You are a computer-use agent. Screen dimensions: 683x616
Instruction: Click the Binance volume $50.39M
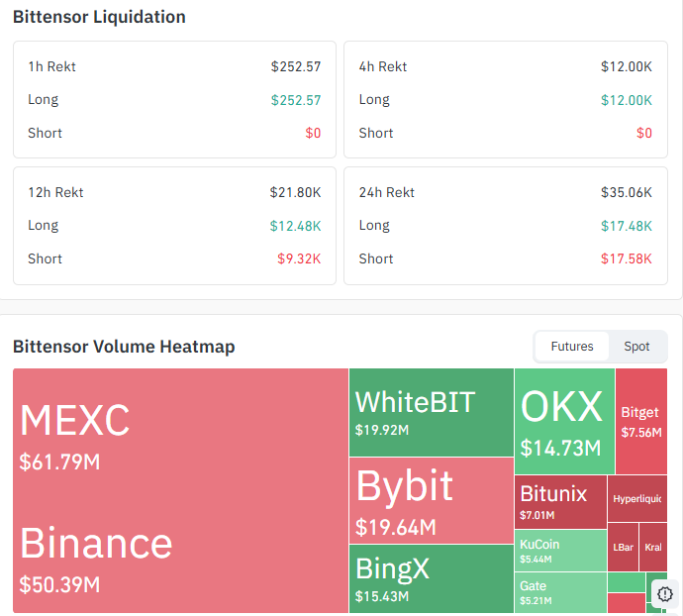[x=59, y=585]
